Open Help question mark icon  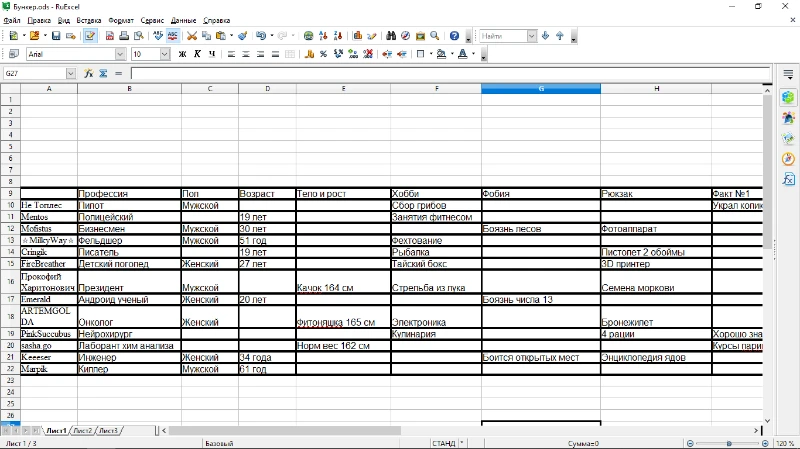point(454,36)
